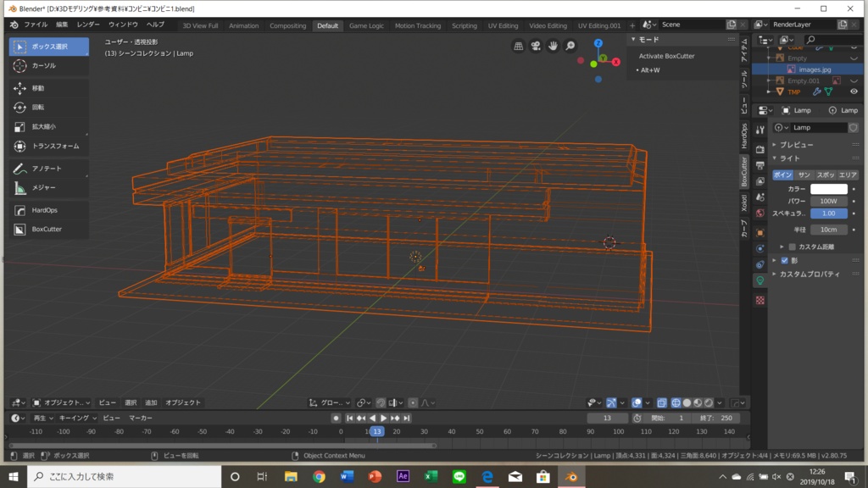
Task: Expand the custom properties (カスタムプロパティ) panel
Action: (809, 274)
